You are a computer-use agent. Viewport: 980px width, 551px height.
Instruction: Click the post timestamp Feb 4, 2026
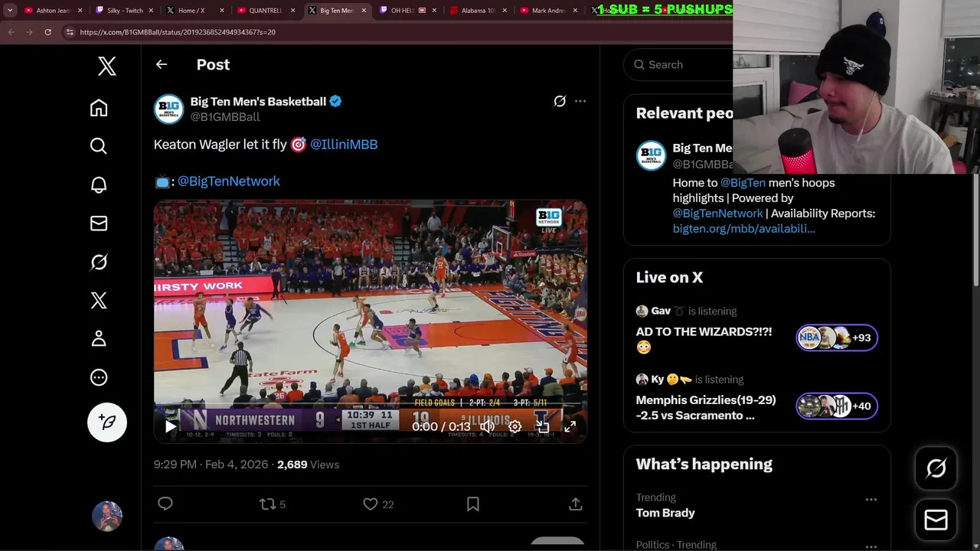tap(211, 465)
